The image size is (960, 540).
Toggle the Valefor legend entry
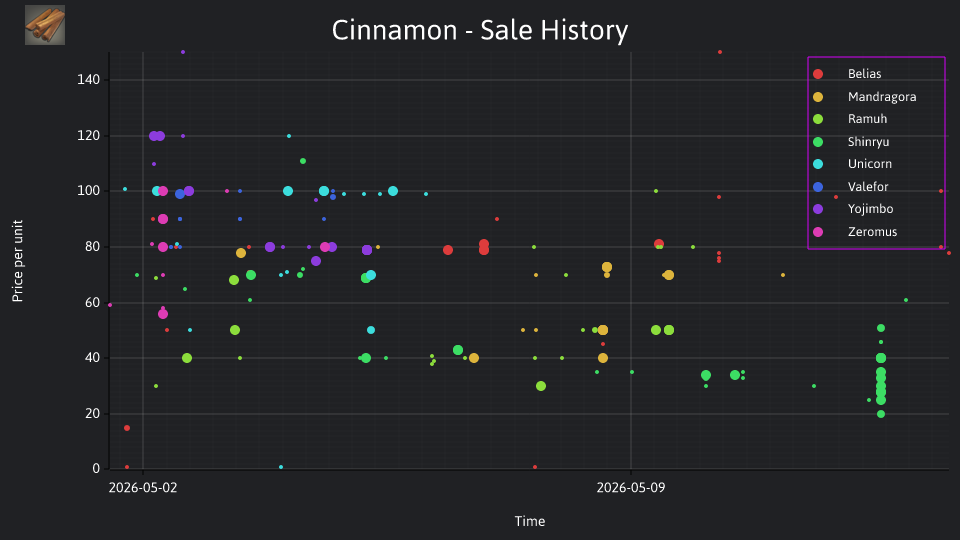pos(868,187)
